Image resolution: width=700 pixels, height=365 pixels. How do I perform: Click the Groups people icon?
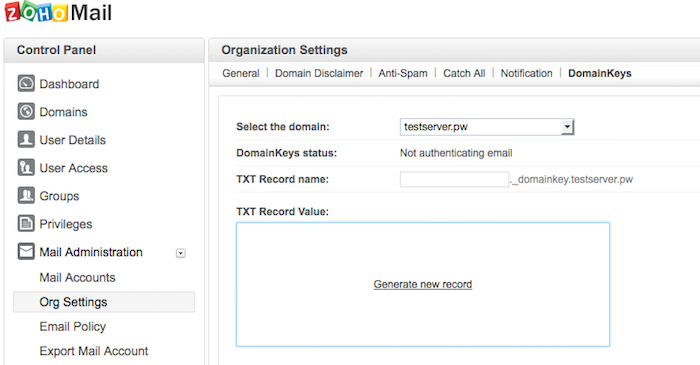tap(26, 195)
